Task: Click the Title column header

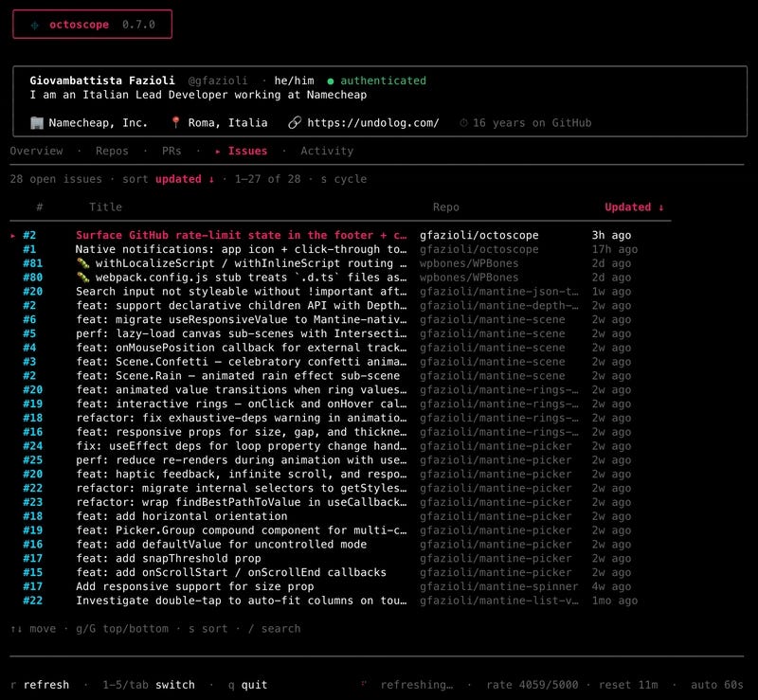Action: point(105,206)
